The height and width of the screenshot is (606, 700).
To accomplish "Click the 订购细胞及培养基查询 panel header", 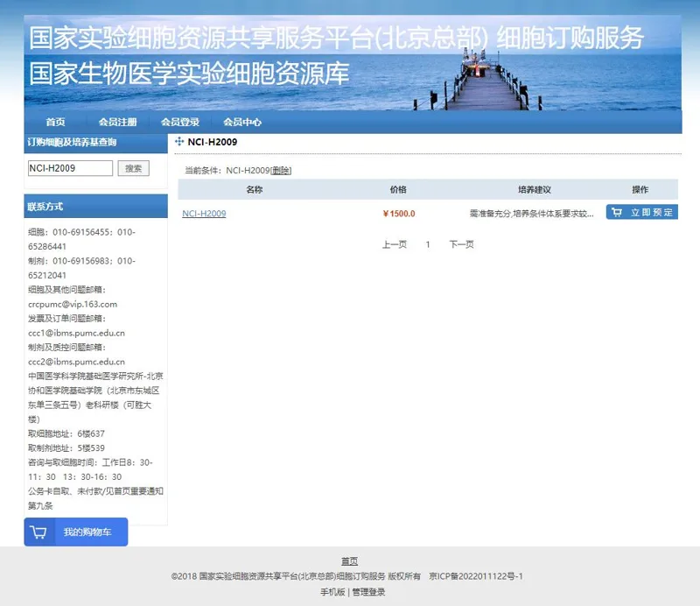I will tap(96, 143).
